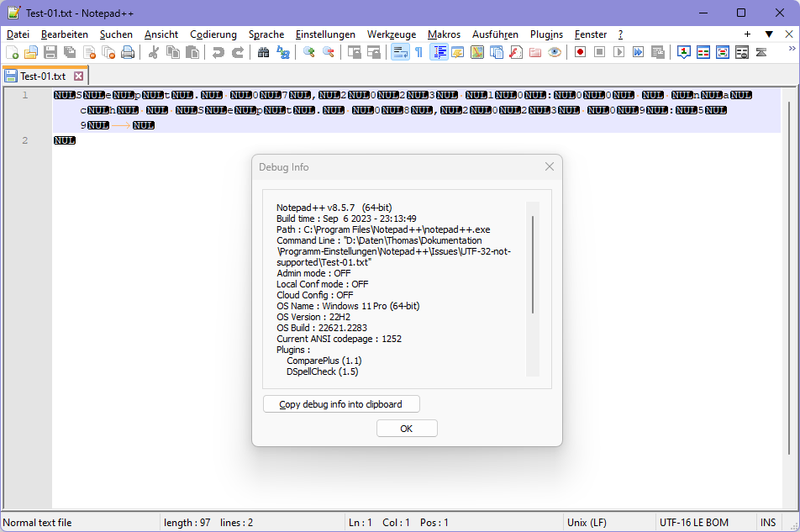800x532 pixels.
Task: Open the Ansicht menu
Action: click(x=161, y=34)
